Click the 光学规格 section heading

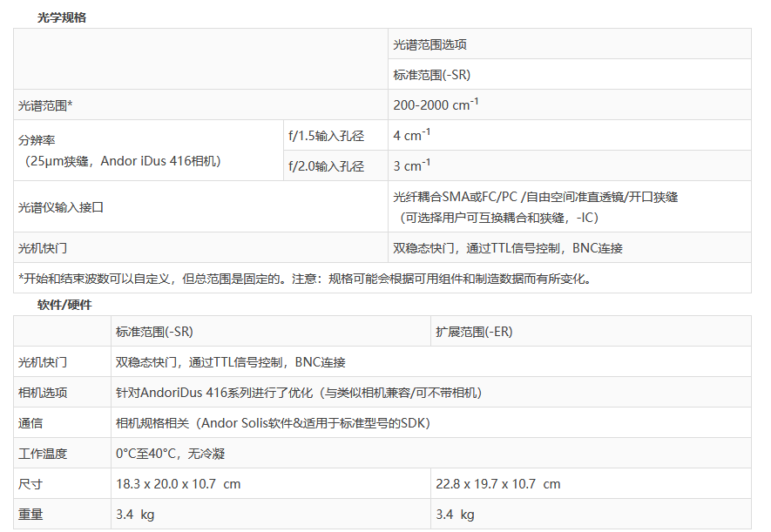coord(61,17)
